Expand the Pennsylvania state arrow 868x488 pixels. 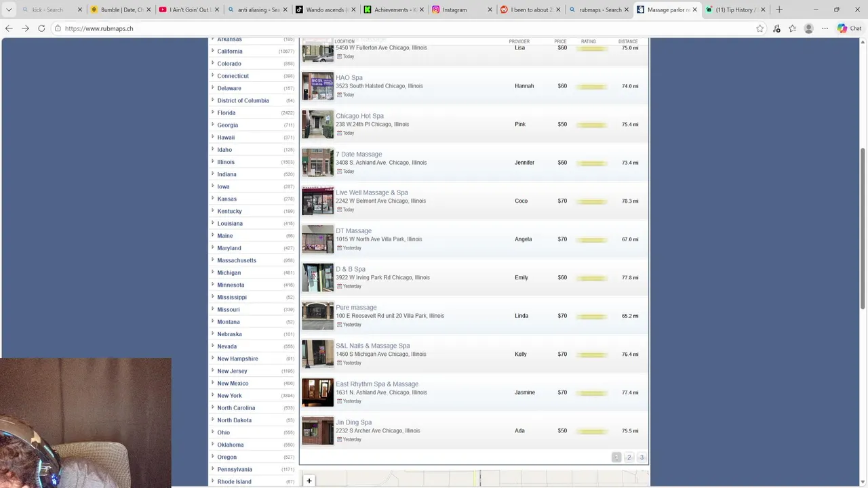(213, 469)
